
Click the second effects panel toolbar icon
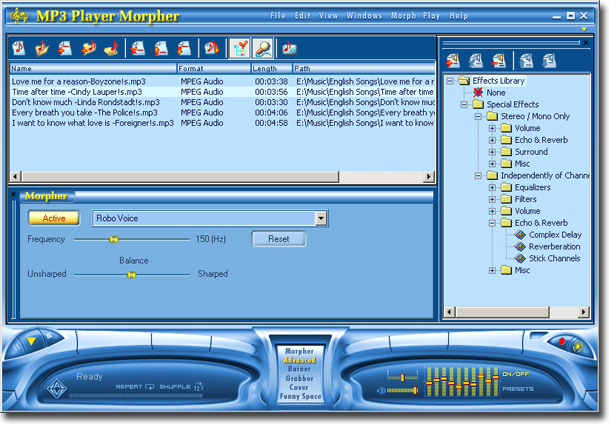click(x=476, y=61)
